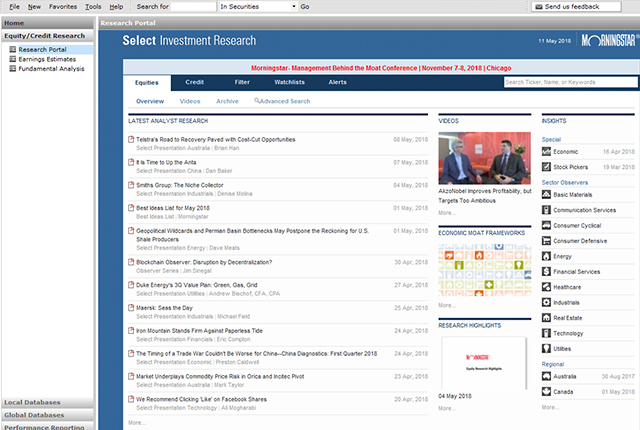
Task: Open the PDF icon for Smiths Group report
Action: pos(131,186)
